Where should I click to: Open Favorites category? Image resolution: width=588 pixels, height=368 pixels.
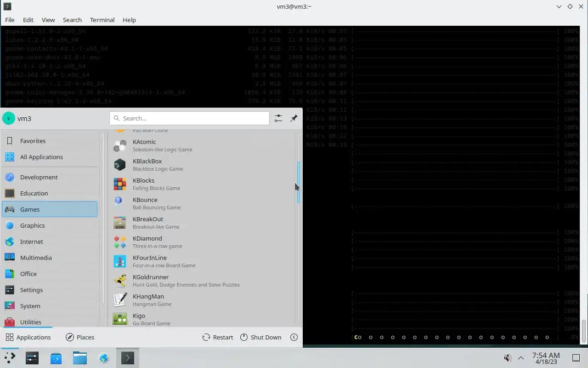click(50, 141)
